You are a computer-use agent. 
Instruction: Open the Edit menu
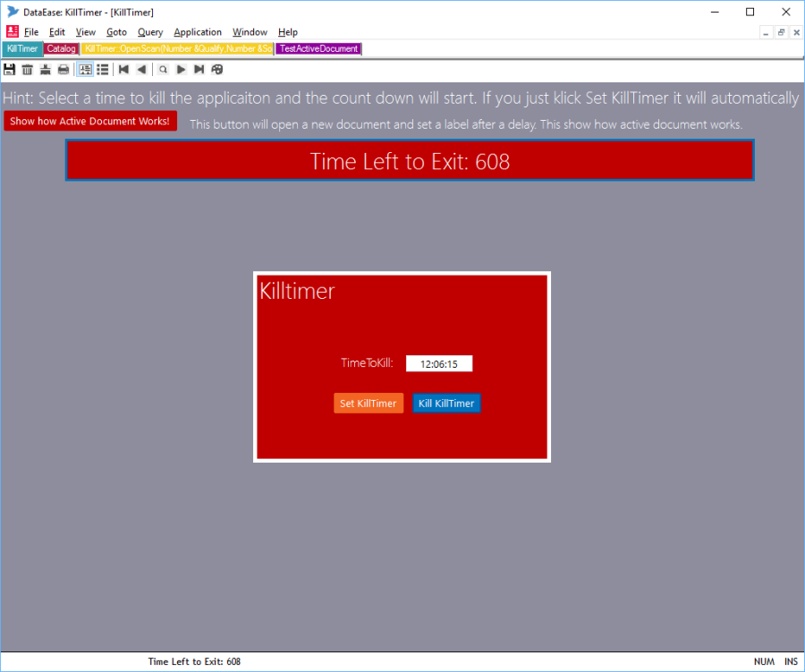click(57, 32)
